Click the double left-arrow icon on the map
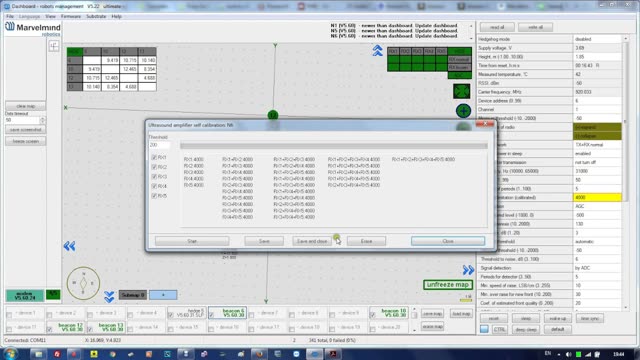The height and width of the screenshot is (360, 640). (69, 246)
